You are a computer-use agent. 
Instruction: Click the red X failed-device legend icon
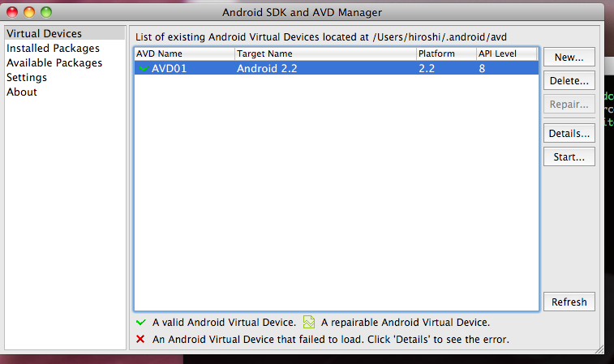(x=140, y=339)
